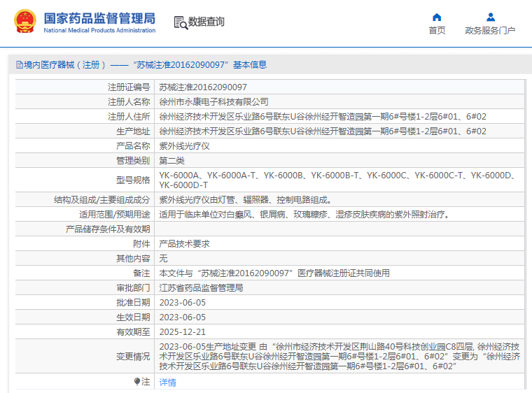Go to 首页 via house icon
The image size is (532, 393).
pos(437,17)
